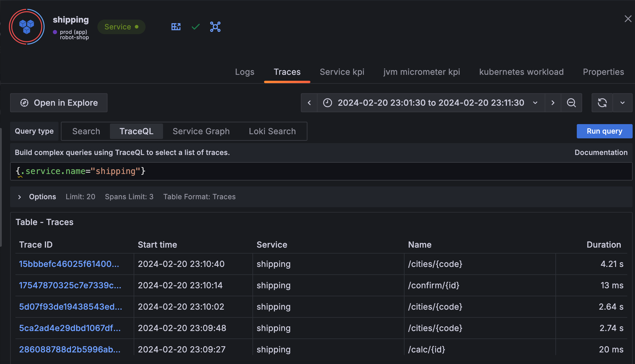The height and width of the screenshot is (364, 635).
Task: Switch to the Logs tab
Action: [244, 72]
